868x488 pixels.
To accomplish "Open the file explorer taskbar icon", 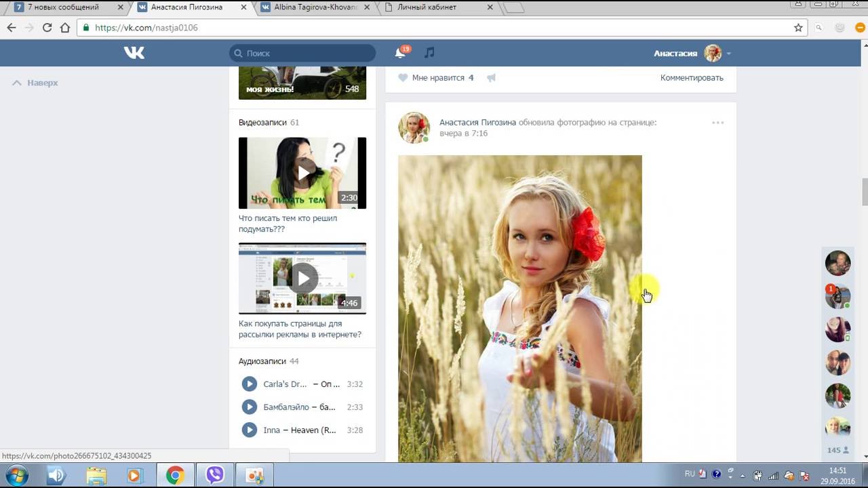I will point(96,476).
